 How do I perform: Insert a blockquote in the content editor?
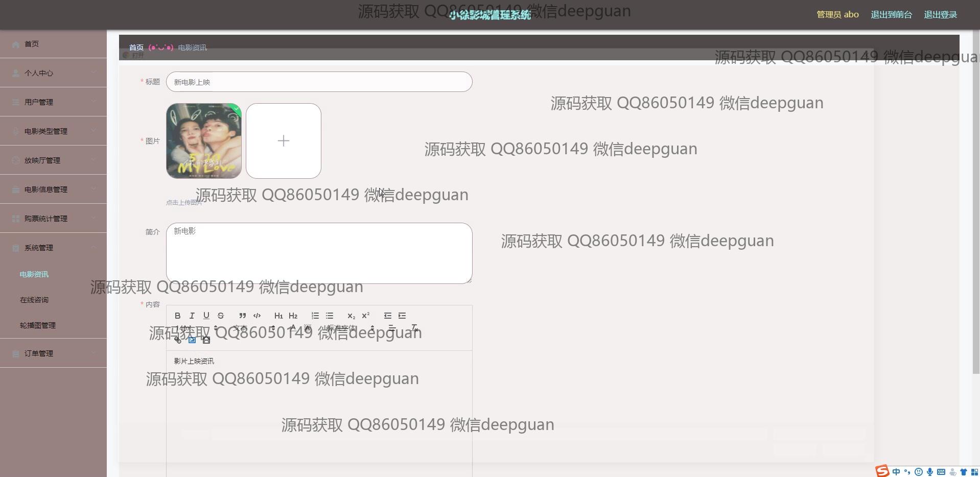click(x=242, y=316)
